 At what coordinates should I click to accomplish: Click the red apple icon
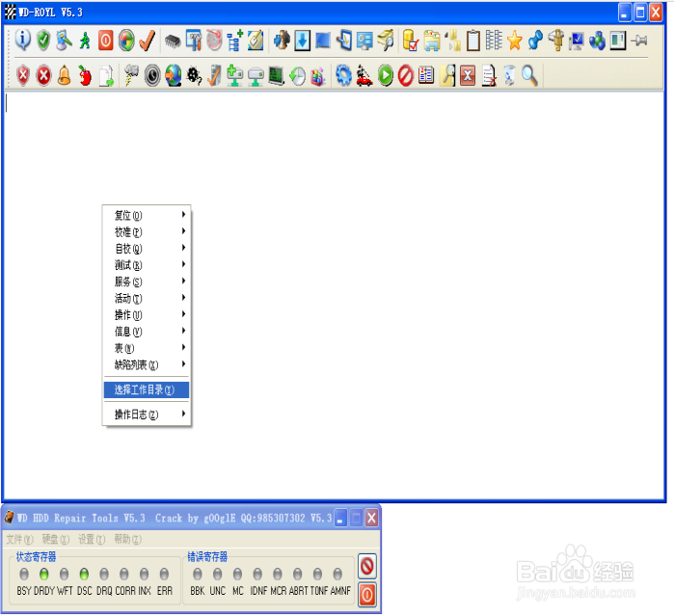point(85,75)
